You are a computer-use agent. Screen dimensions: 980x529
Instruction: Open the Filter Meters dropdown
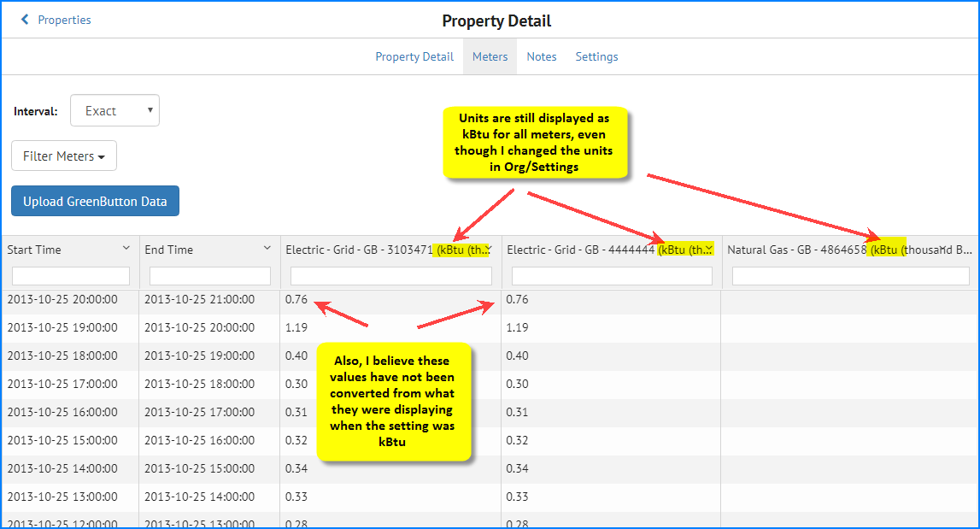pos(63,156)
